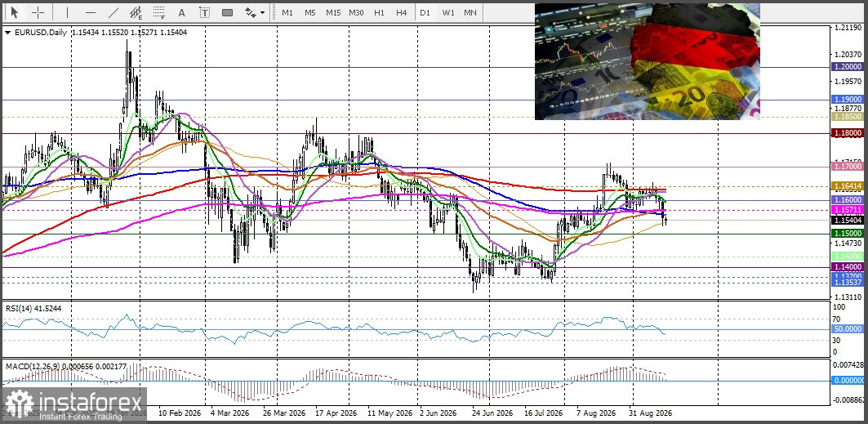Expand the EURUSD,Daily chart menu triangle
The width and height of the screenshot is (868, 424).
(x=7, y=33)
